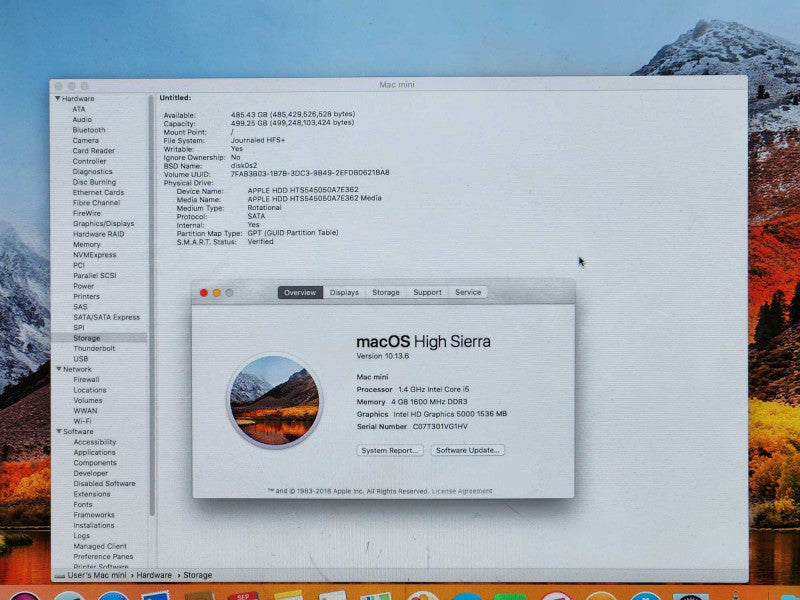800x600 pixels.
Task: Minimize the About This Mac window
Action: [216, 292]
